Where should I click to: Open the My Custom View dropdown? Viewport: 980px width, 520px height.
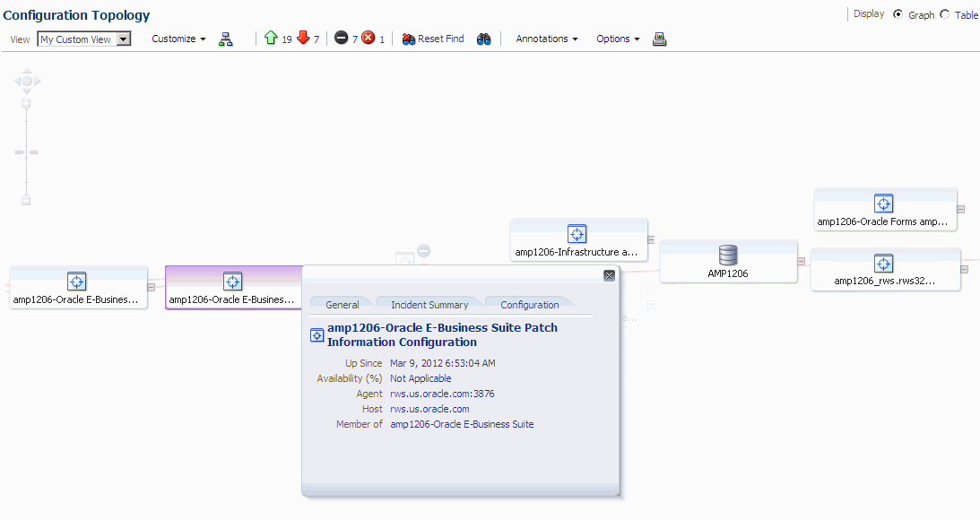point(84,39)
